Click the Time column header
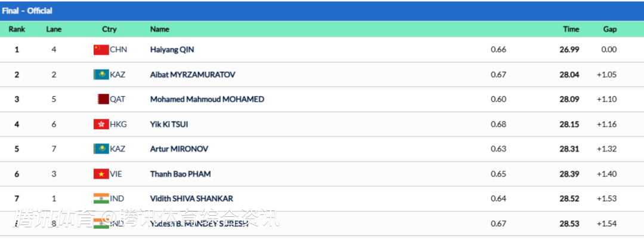The image size is (644, 239). [x=571, y=29]
